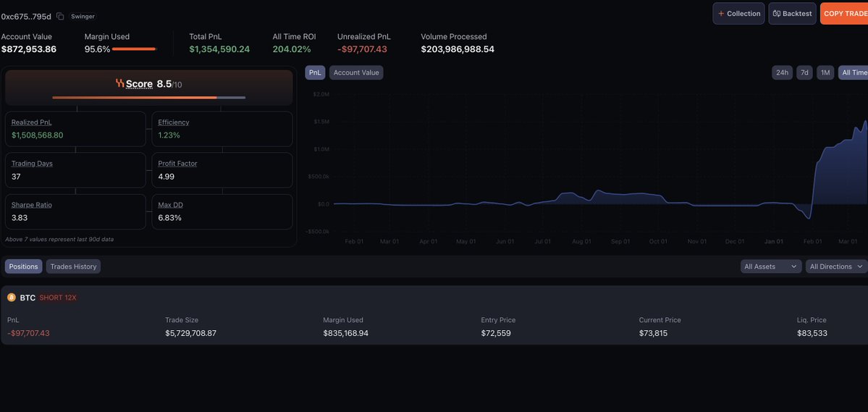
Task: Click the Profit Factor 4.99 value
Action: pos(166,177)
